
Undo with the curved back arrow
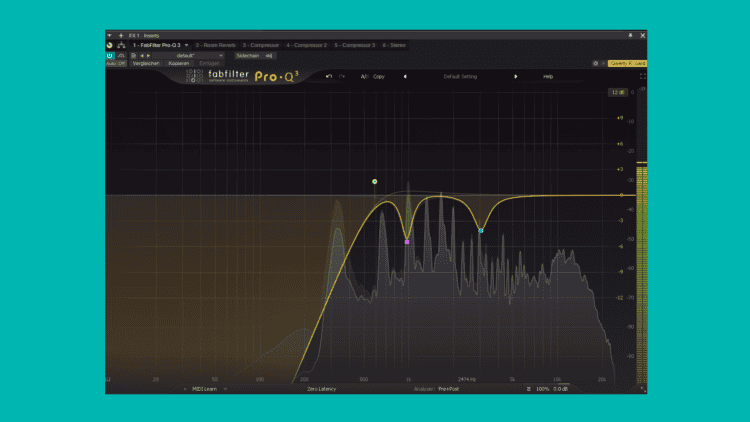coord(329,76)
